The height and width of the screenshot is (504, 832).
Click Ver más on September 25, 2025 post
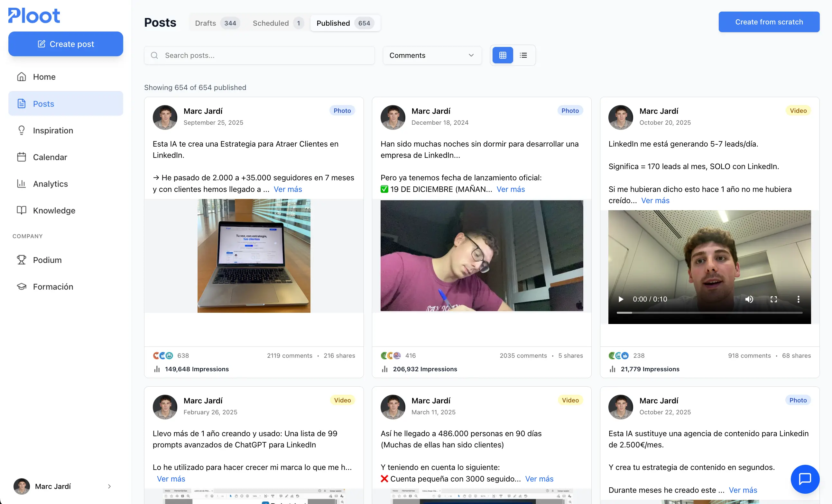(x=288, y=189)
